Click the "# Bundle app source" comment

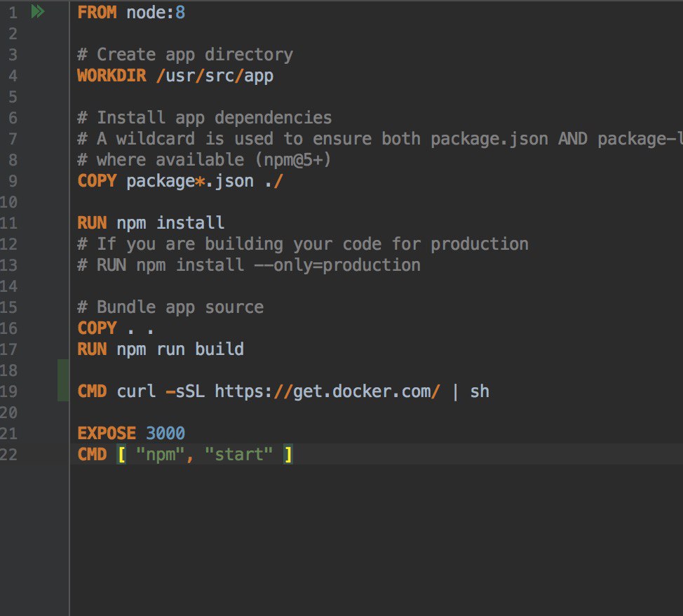coord(170,307)
